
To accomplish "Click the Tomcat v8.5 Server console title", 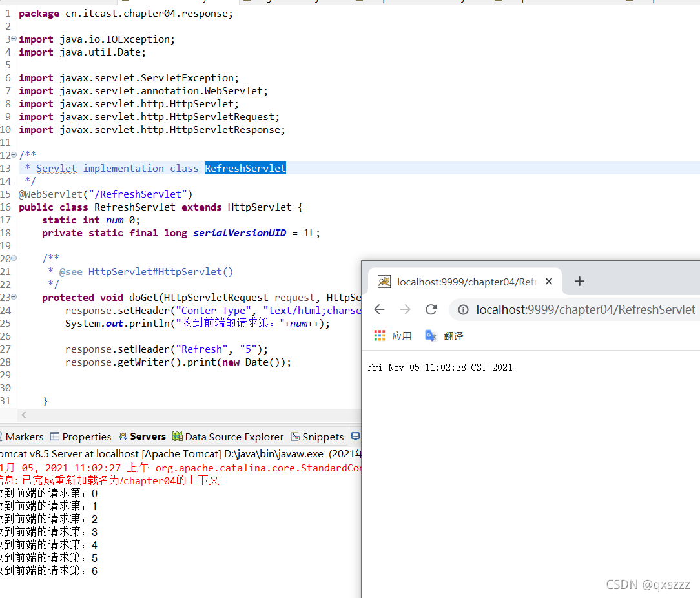I will (x=180, y=454).
